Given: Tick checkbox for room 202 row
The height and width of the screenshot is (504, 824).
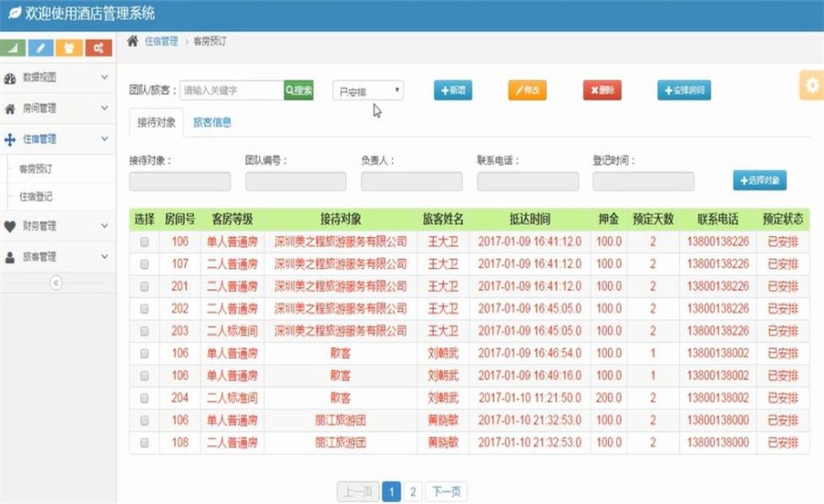Looking at the screenshot, I should click(x=144, y=308).
